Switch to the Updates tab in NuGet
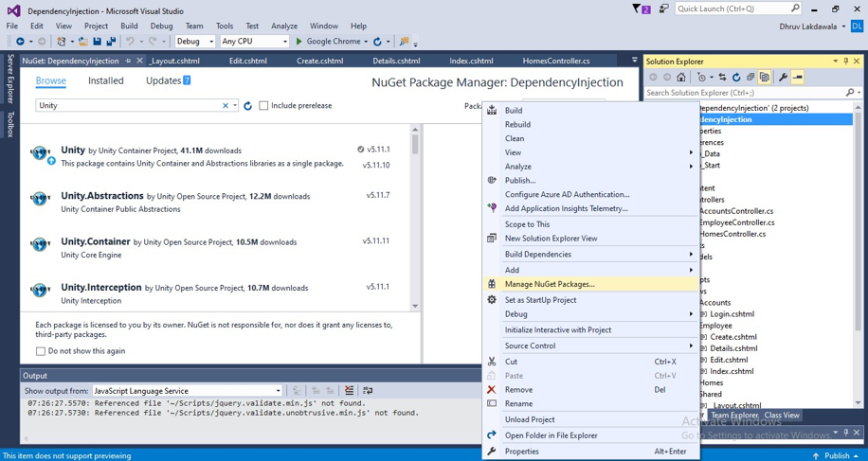This screenshot has width=868, height=461. point(168,80)
